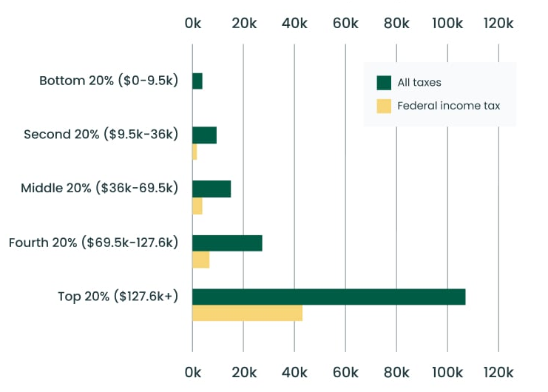Viewport: 548px width, 392px height.
Task: Click the 100k tick label on the top axis
Action: click(447, 24)
